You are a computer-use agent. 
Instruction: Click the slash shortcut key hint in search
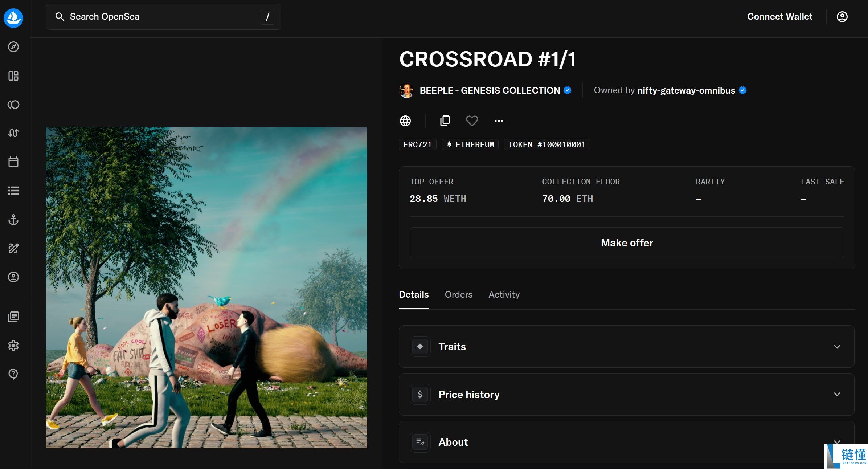click(267, 17)
